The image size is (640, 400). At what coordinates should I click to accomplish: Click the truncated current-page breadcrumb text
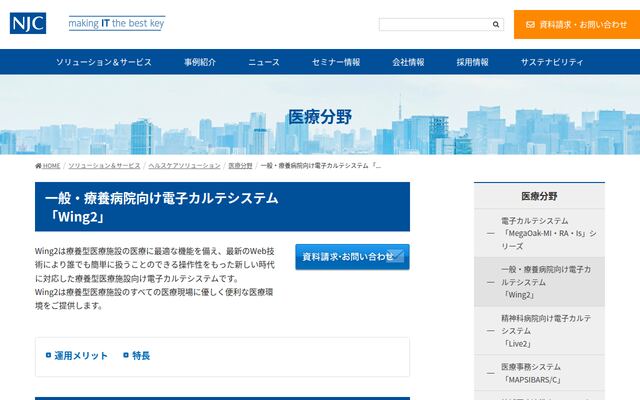[x=321, y=166]
